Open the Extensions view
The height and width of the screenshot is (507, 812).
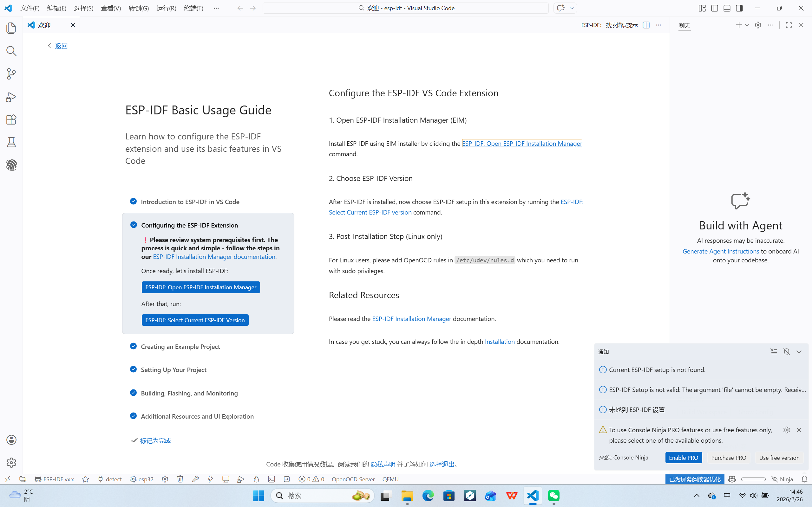click(x=11, y=120)
